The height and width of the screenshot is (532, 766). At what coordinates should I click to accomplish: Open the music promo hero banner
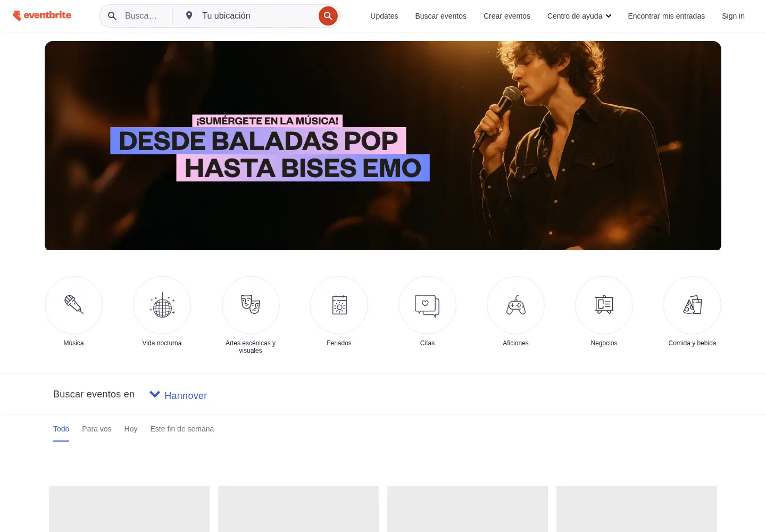pos(383,145)
